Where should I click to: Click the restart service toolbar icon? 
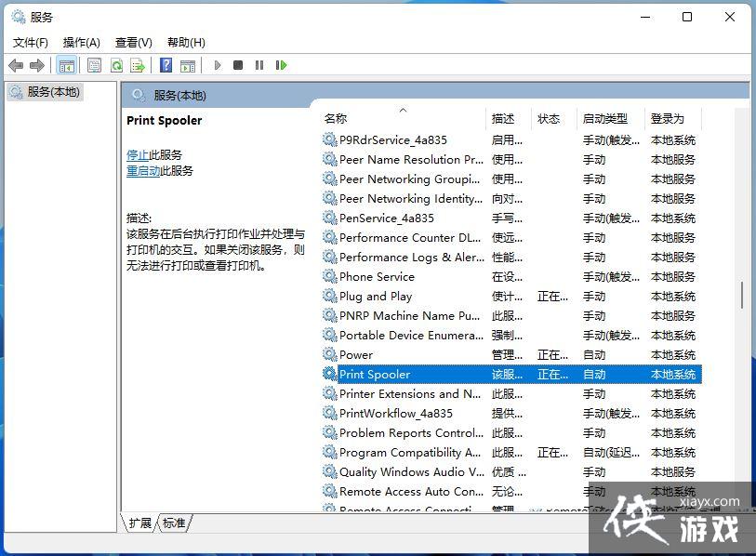(281, 65)
